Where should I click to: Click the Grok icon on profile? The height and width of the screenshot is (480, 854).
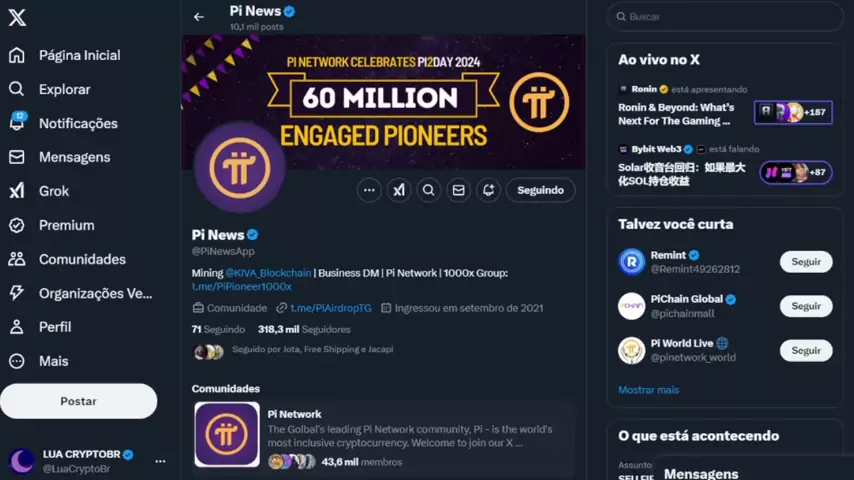point(399,190)
